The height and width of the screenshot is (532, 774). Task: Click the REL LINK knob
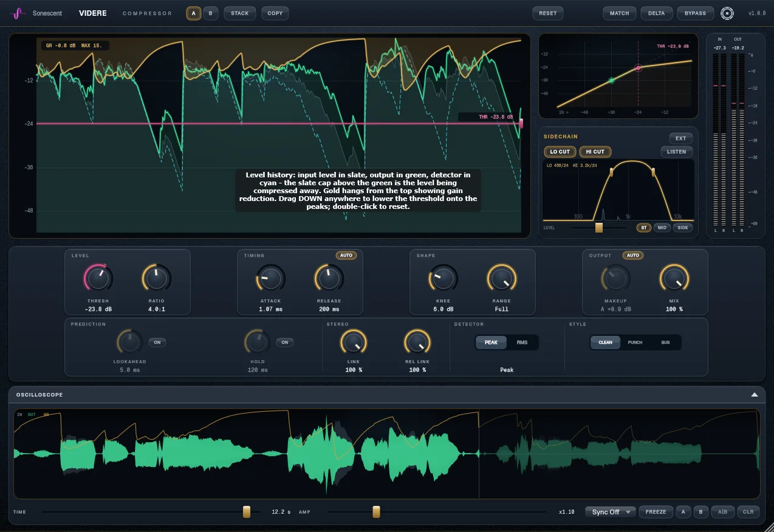tap(417, 342)
